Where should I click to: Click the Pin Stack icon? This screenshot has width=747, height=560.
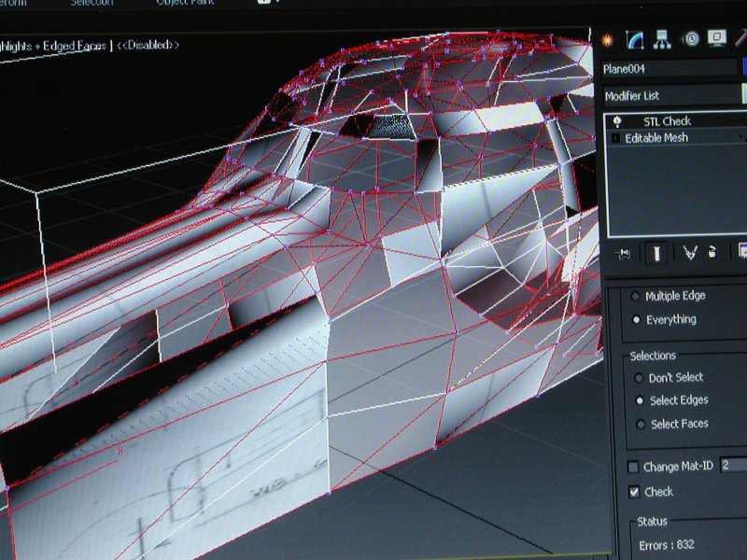pyautogui.click(x=624, y=253)
